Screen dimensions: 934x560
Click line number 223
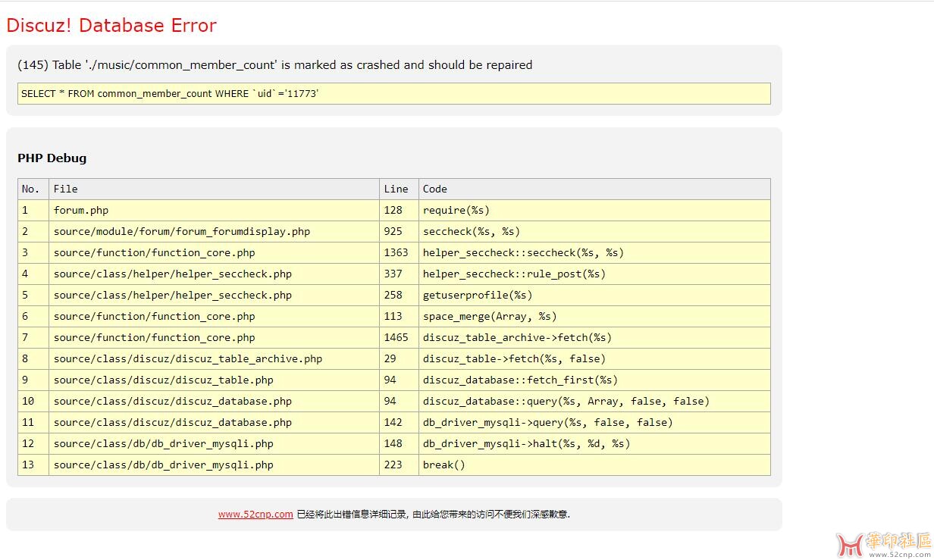pos(400,465)
